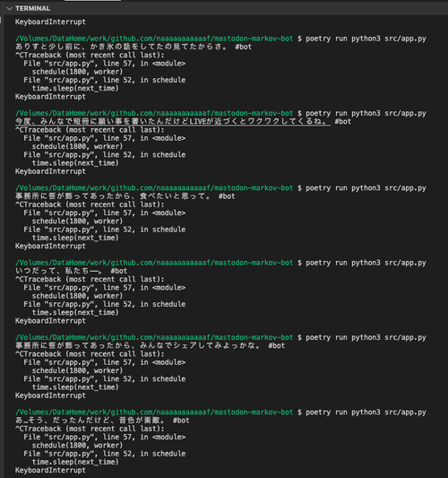
Task: Click the poetry run command before the 音色が素敵 output
Action: [x=366, y=413]
